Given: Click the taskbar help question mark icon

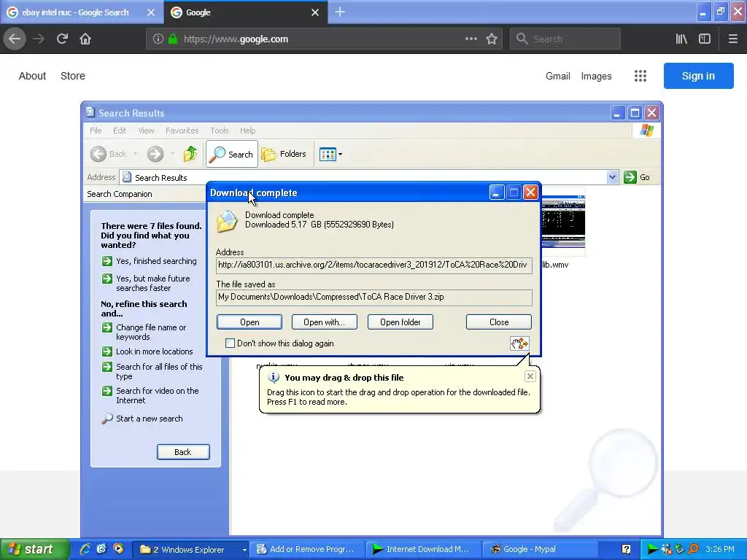Looking at the screenshot, I should [627, 550].
